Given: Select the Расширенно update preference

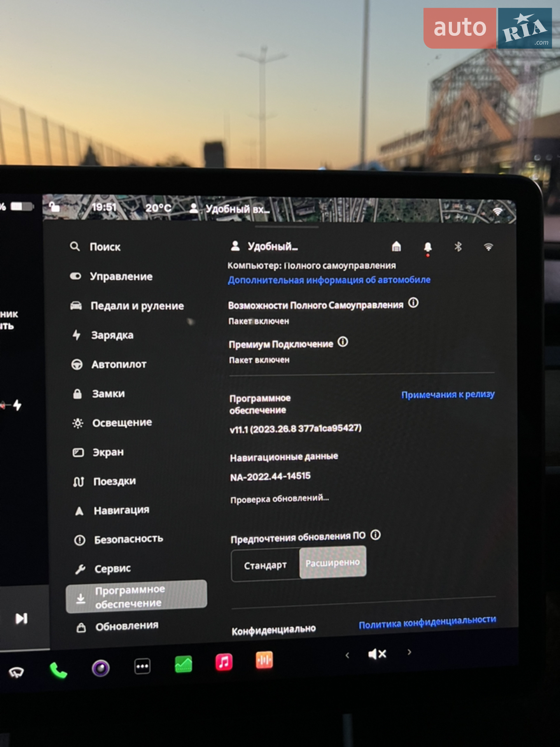Looking at the screenshot, I should click(333, 563).
